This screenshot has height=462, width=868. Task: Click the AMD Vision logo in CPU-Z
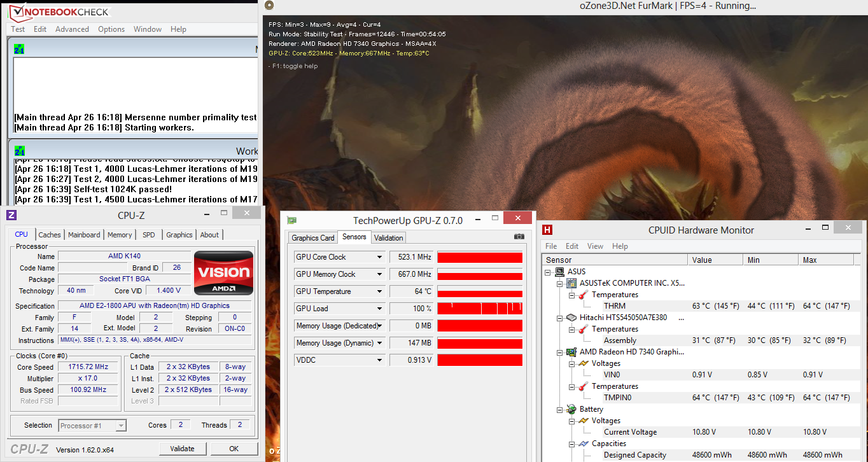[x=223, y=273]
